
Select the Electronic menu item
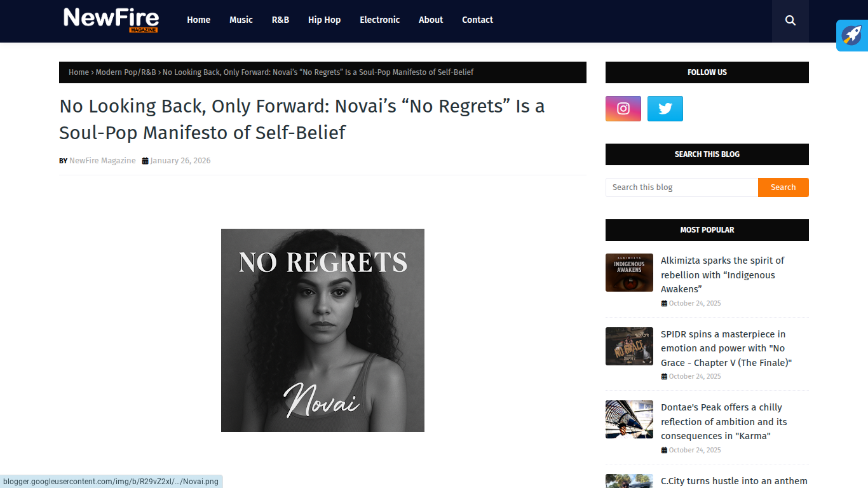click(379, 20)
